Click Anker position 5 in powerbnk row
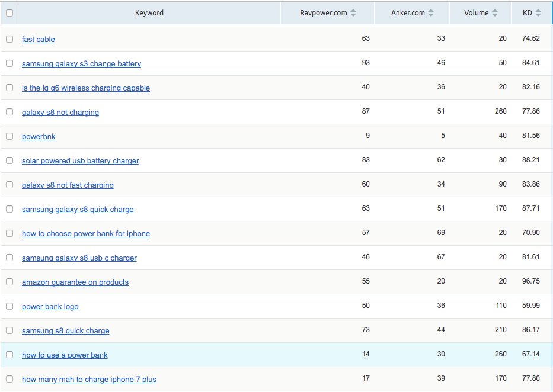The width and height of the screenshot is (553, 392). (443, 136)
